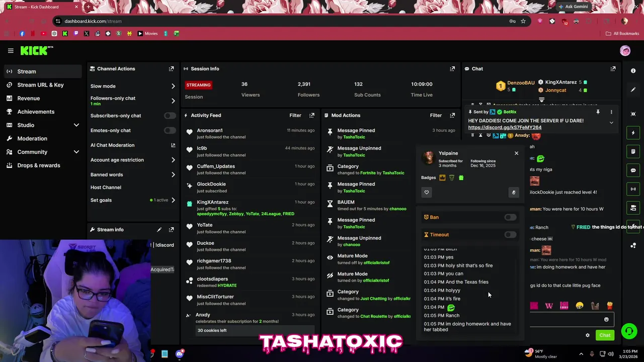Screen dimensions: 644x362
Task: Click the crying emoji emote in quick bar
Action: (580, 306)
